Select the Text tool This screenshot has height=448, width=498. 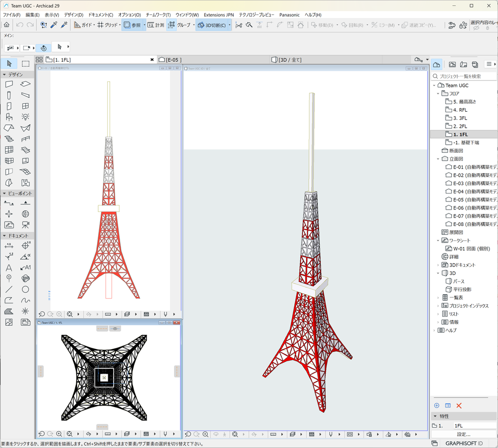click(9, 267)
